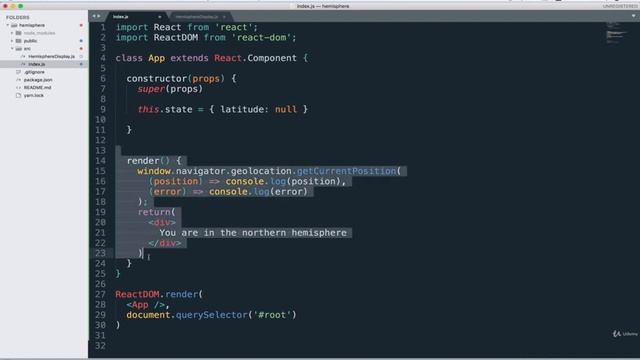Switch to the index.js tab

pos(137,17)
